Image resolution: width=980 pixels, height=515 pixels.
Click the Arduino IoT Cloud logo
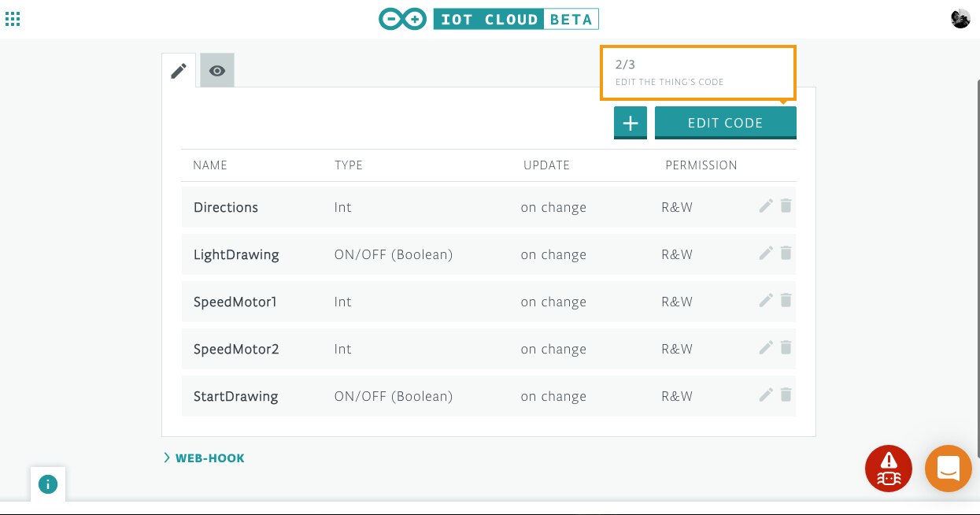coord(488,19)
